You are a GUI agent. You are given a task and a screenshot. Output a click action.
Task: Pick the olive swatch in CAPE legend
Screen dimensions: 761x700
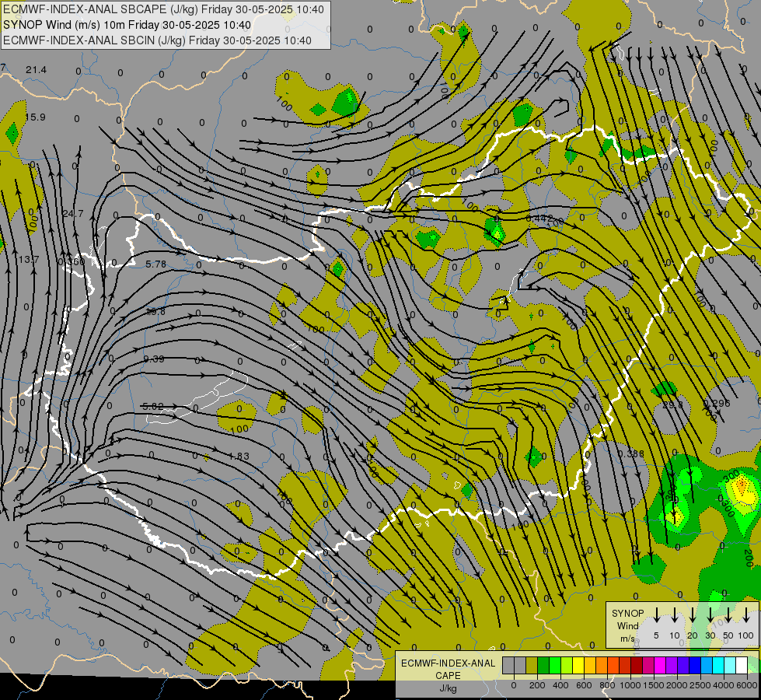click(x=532, y=665)
